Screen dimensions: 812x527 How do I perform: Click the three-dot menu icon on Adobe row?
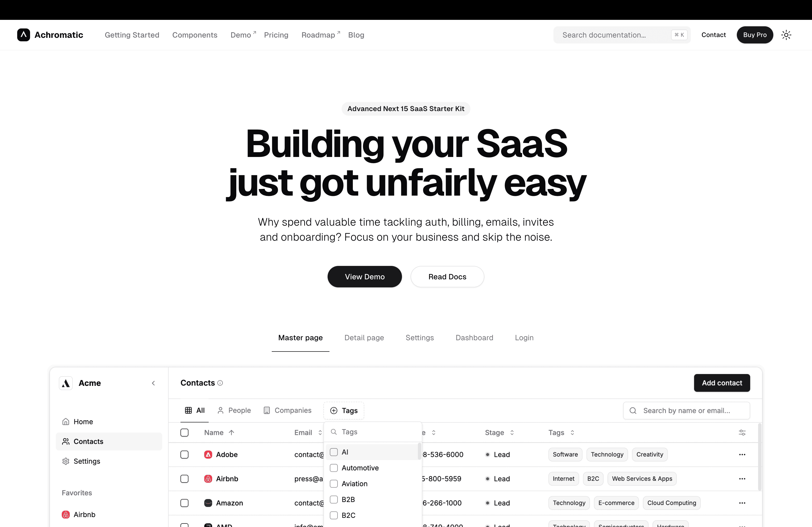(742, 454)
